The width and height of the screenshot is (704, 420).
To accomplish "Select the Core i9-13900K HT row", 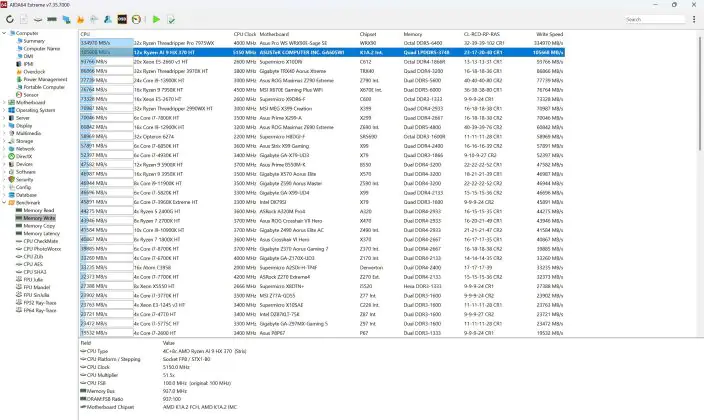I will [322, 80].
